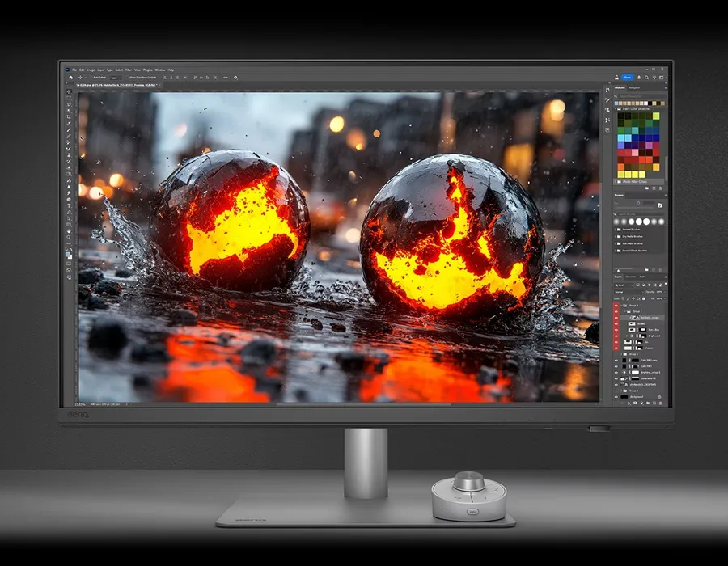Switch to the Channels tab
This screenshot has height=566, width=728.
tap(629, 277)
